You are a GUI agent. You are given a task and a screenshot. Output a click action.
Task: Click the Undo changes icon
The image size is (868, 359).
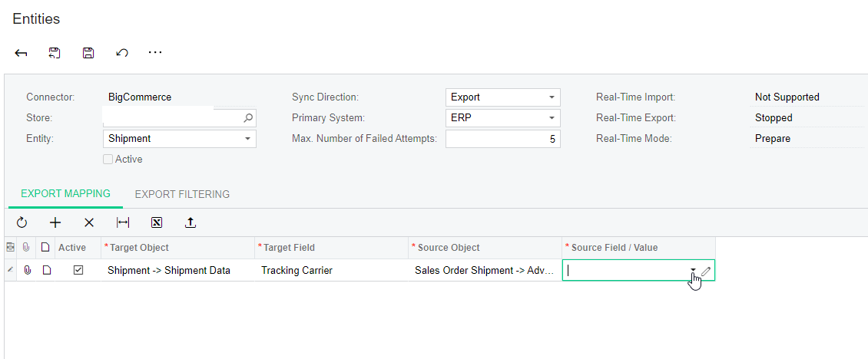pyautogui.click(x=122, y=53)
